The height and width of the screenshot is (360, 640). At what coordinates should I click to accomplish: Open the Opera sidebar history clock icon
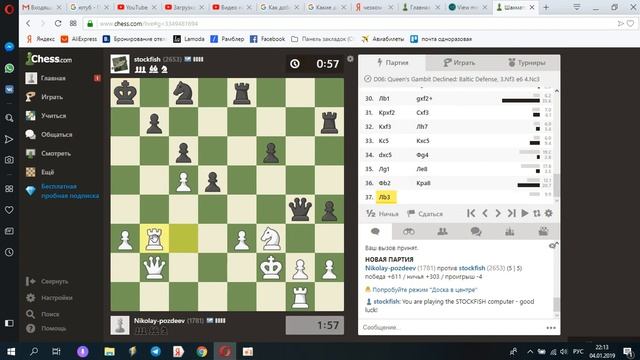[9, 252]
